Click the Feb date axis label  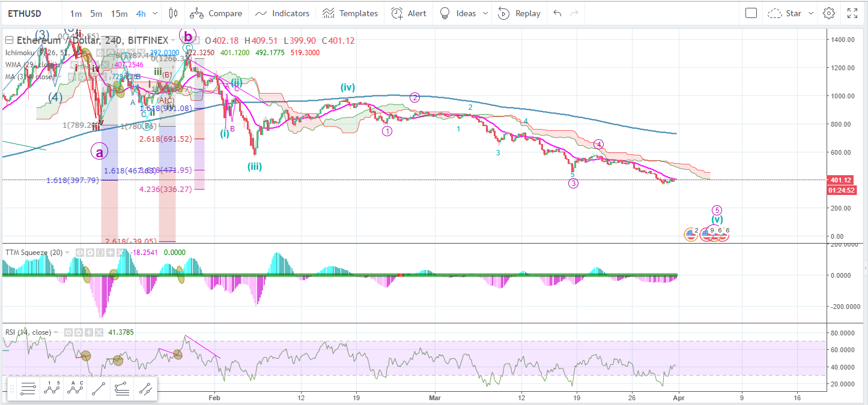tap(215, 397)
